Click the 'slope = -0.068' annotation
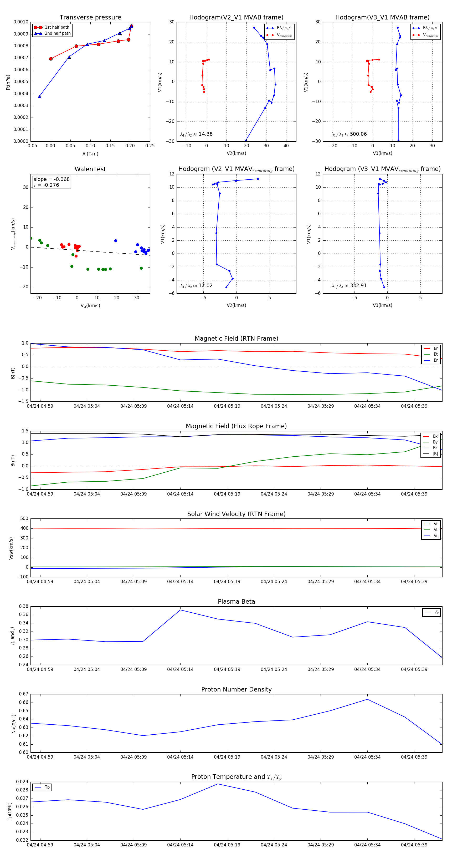 [x=52, y=179]
